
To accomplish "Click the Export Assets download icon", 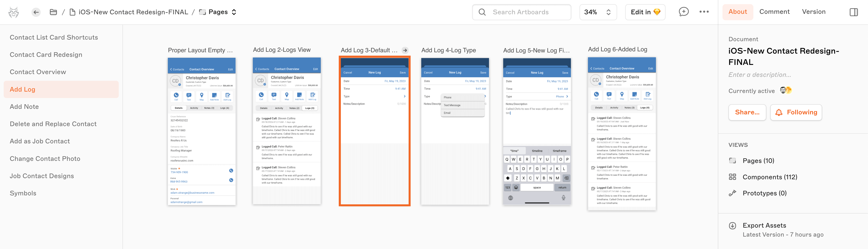I will 732,226.
